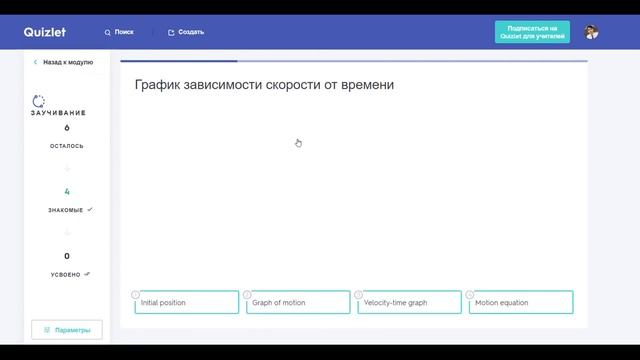
Task: Go back via Назад к модулю link
Action: [68, 62]
